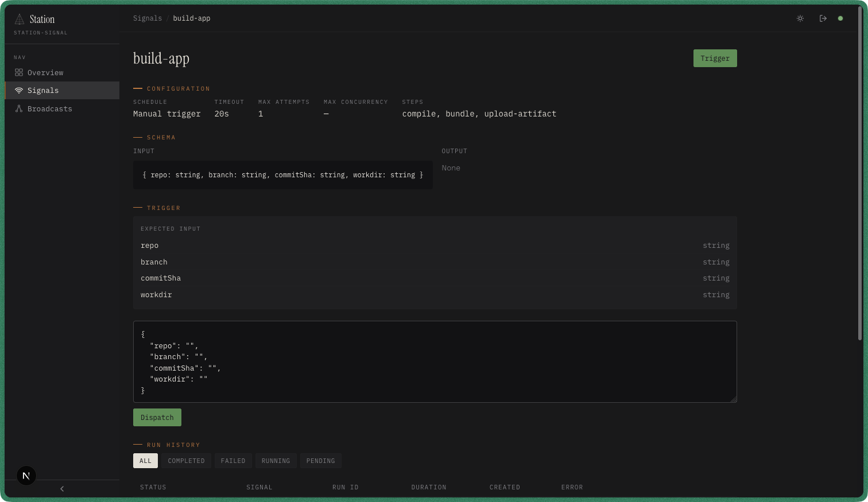Enable the ALL runs filter
Screen dimensions: 868x502
[x=145, y=461]
